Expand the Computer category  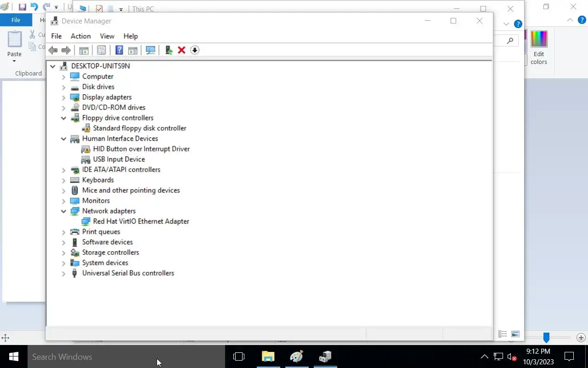pyautogui.click(x=64, y=77)
